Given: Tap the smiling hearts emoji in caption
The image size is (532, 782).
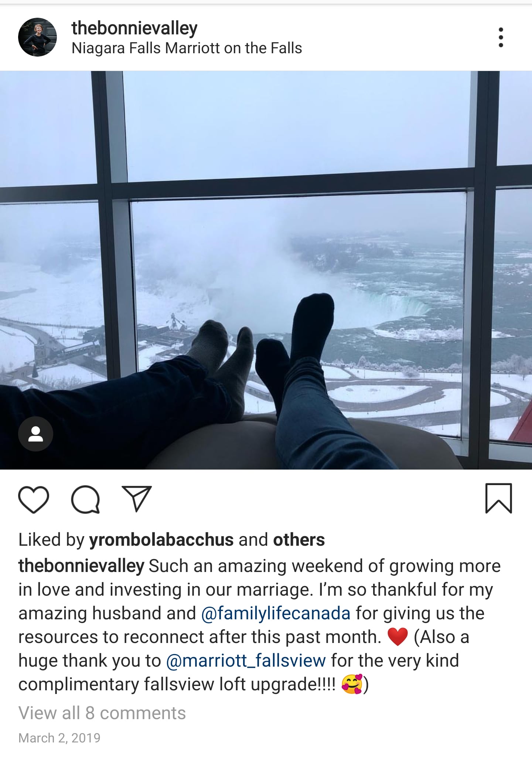Looking at the screenshot, I should pyautogui.click(x=352, y=684).
